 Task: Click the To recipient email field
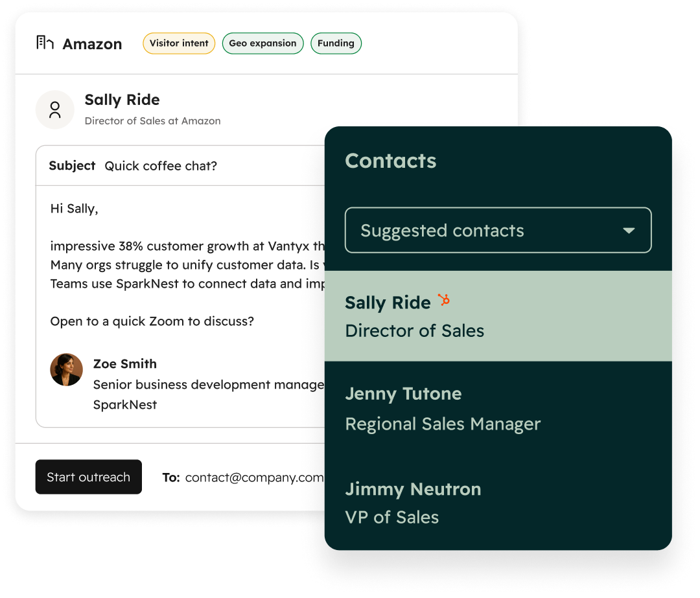(x=254, y=477)
